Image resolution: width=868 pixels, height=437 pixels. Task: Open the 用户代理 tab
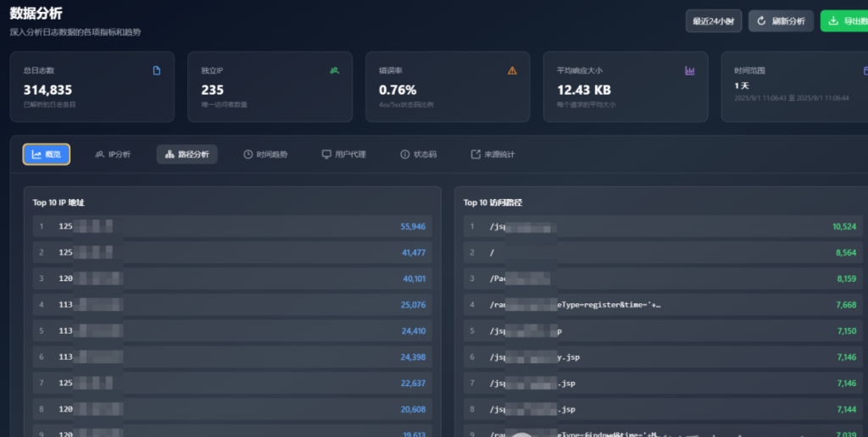[x=343, y=154]
